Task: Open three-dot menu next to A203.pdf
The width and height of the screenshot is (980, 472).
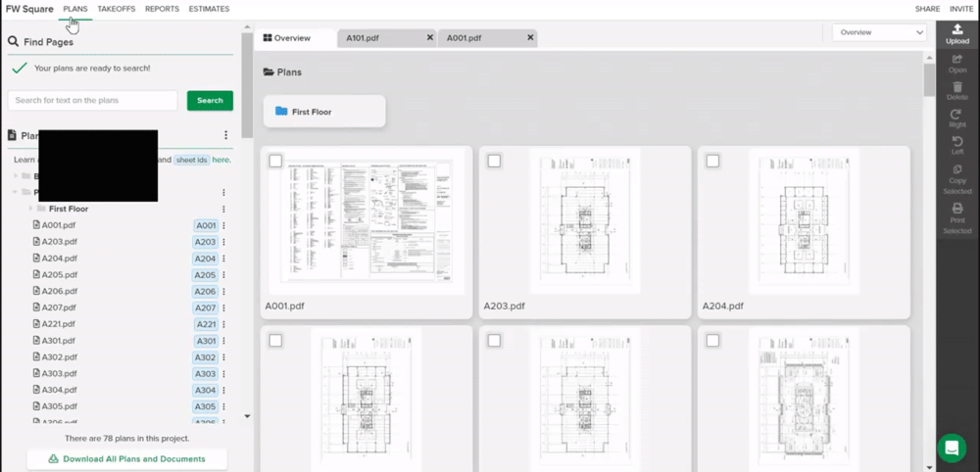Action: point(223,242)
